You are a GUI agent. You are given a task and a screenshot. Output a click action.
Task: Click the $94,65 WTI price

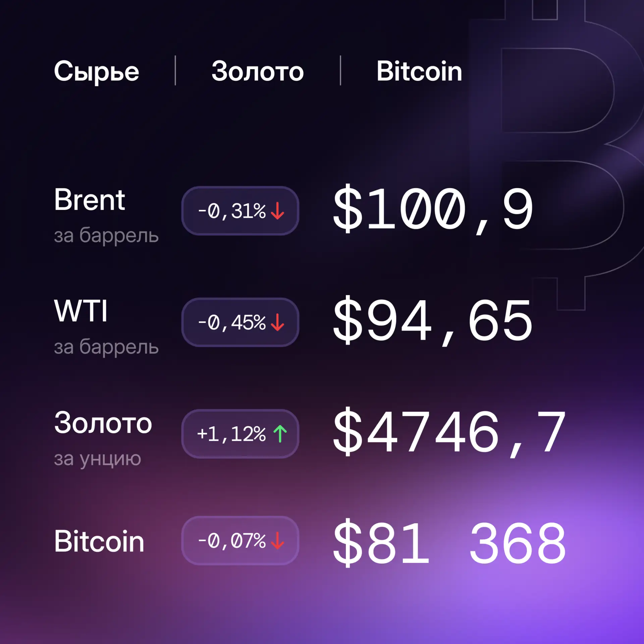click(433, 320)
